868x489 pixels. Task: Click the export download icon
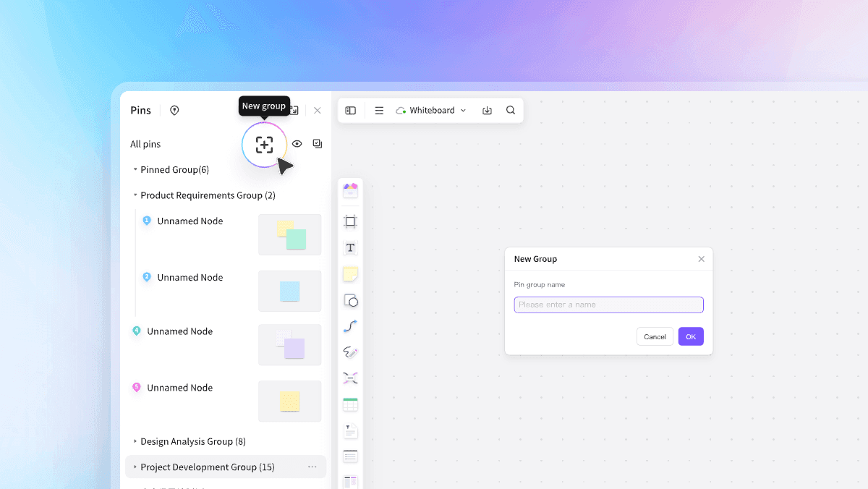[x=488, y=111]
